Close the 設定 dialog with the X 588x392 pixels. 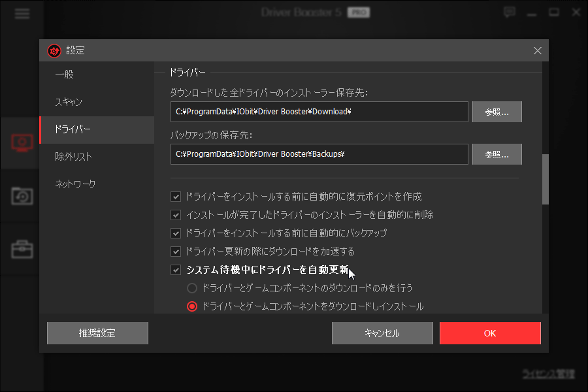pos(538,51)
